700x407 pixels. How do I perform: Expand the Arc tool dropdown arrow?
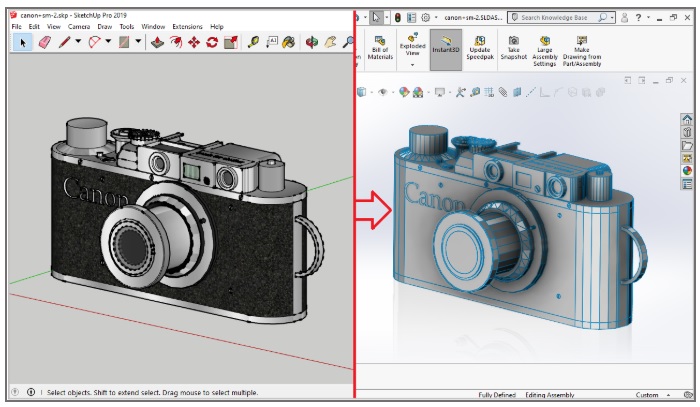click(x=108, y=42)
